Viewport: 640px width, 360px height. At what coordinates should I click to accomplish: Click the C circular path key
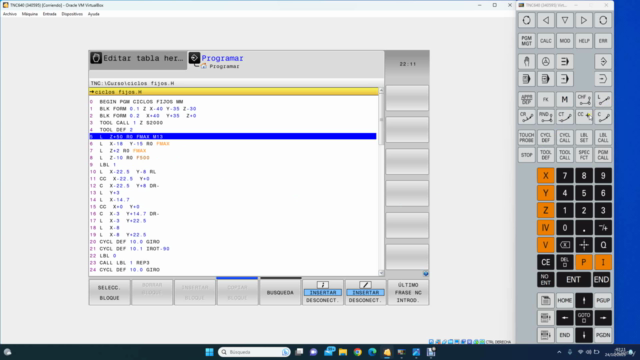(x=603, y=117)
